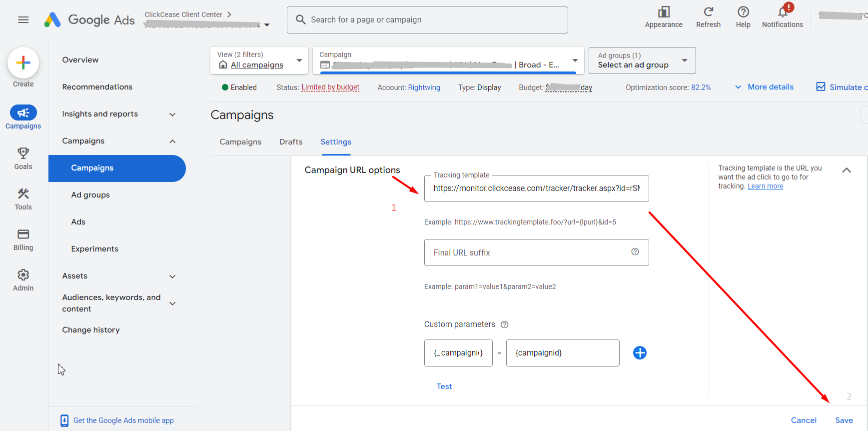Select the Settings tab
This screenshot has width=868, height=431.
tap(336, 142)
